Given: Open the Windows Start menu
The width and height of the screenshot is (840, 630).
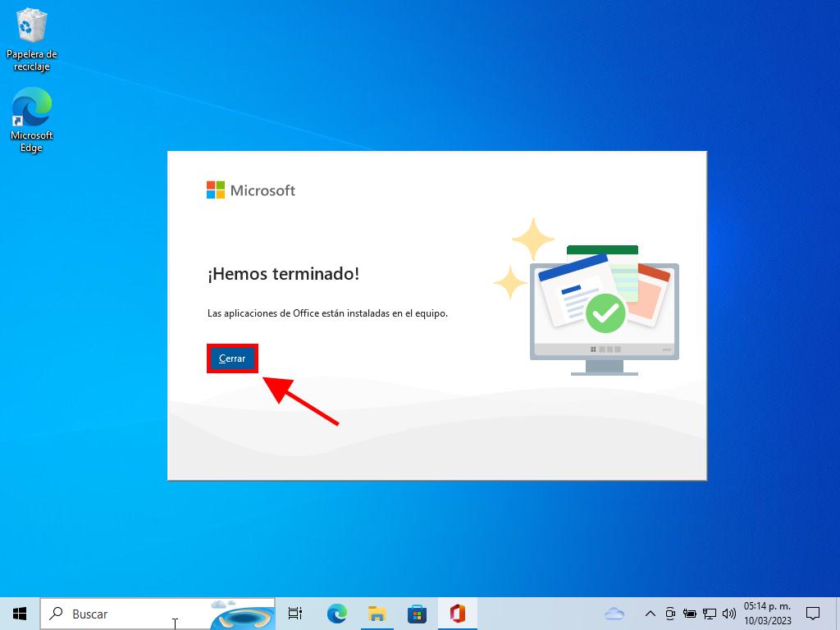Looking at the screenshot, I should pyautogui.click(x=20, y=614).
